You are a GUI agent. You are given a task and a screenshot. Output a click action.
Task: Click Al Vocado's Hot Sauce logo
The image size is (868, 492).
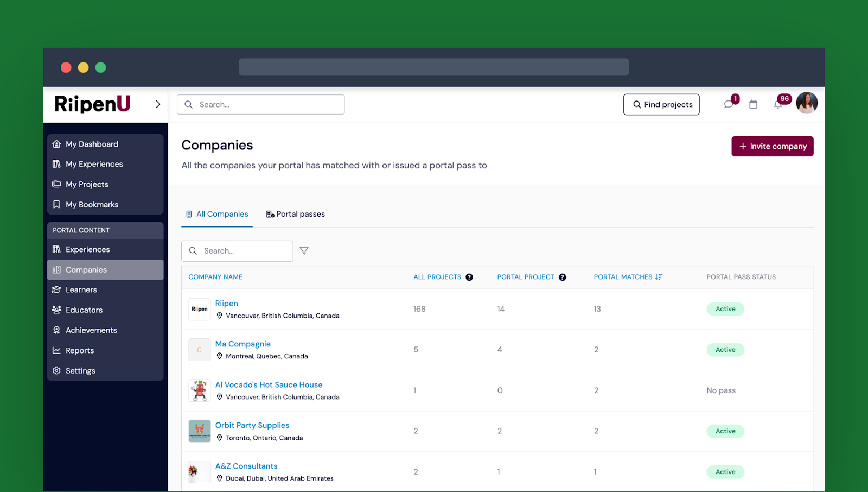200,390
